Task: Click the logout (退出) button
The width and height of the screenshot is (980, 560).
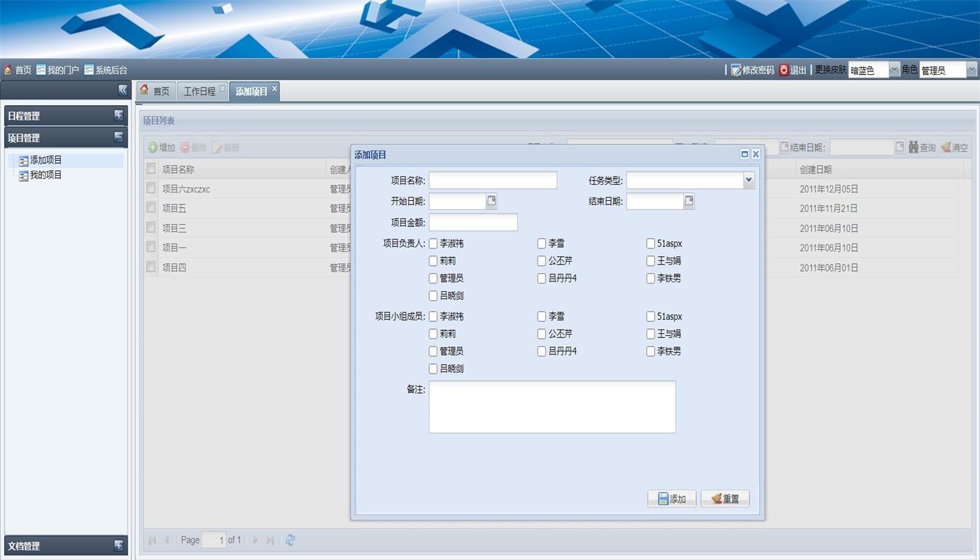Action: (x=792, y=70)
